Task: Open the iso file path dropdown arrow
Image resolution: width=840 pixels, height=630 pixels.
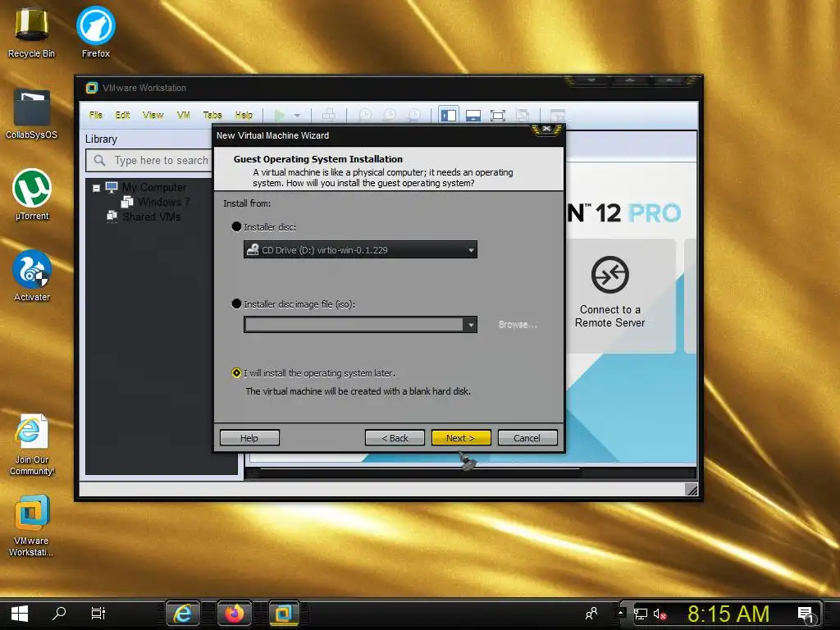Action: pyautogui.click(x=470, y=325)
